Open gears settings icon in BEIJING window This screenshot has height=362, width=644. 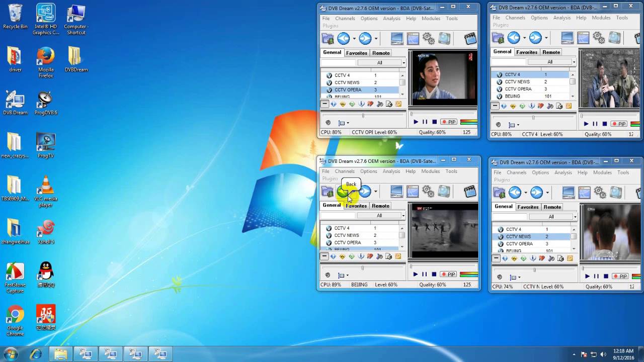[428, 191]
